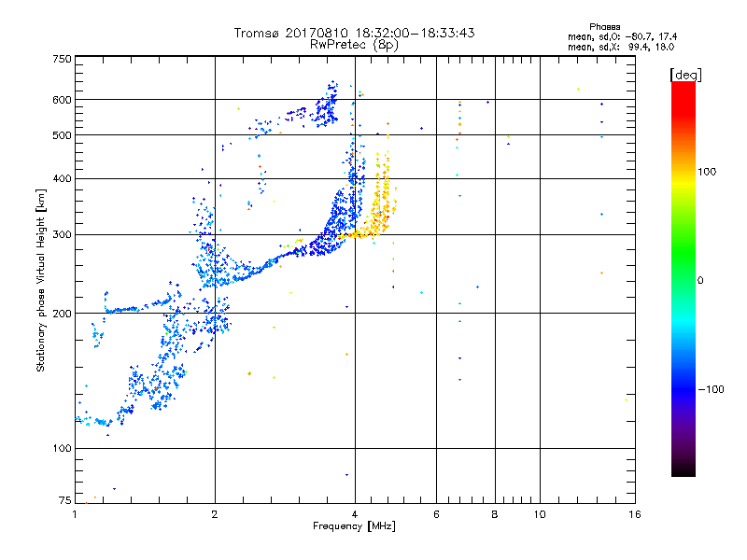Click the '600' height axis tick label
Screen dimensions: 747x560
tap(62, 100)
